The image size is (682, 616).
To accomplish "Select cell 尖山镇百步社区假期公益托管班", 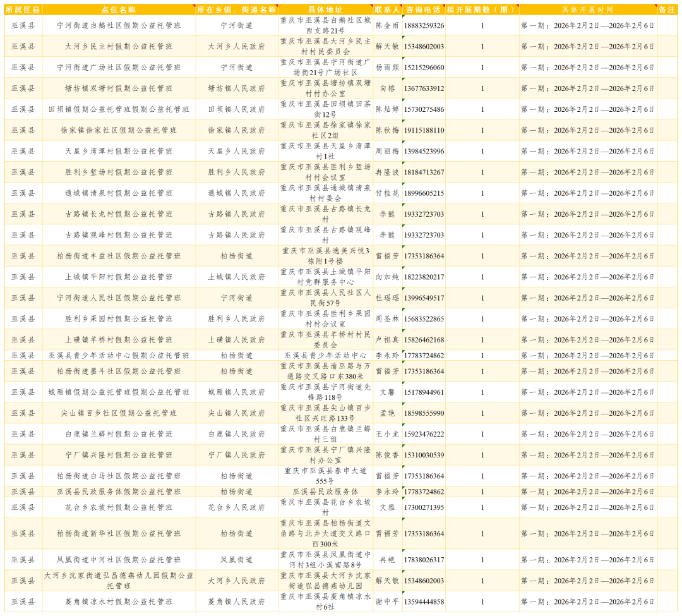I will pyautogui.click(x=119, y=413).
